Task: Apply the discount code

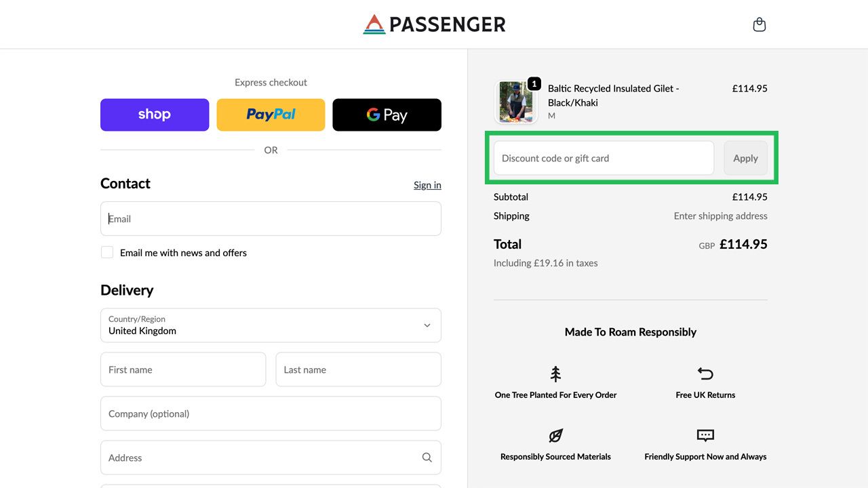Action: pos(745,158)
